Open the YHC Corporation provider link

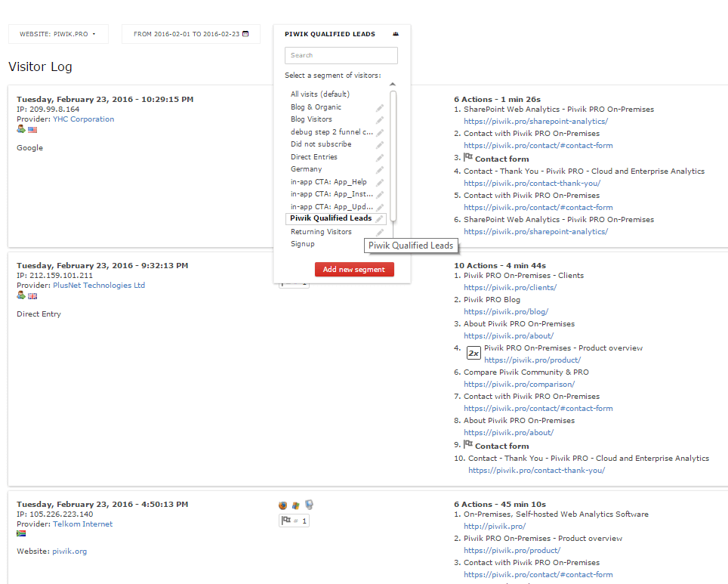tap(83, 119)
